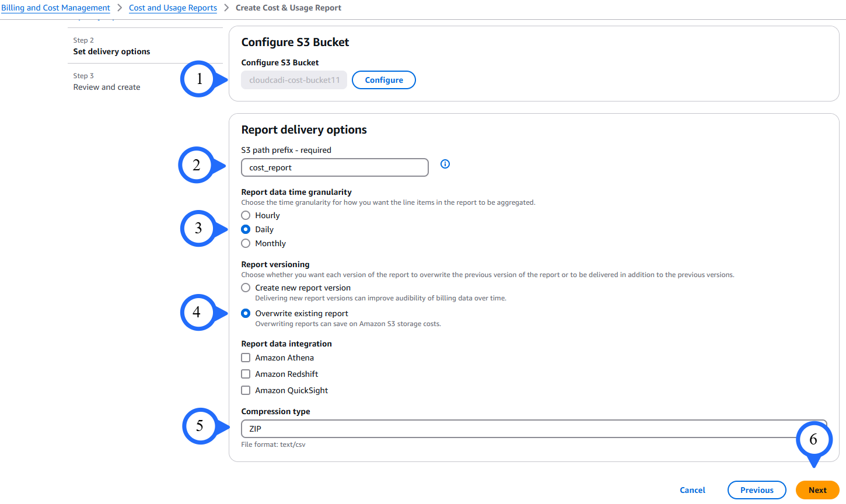Open the Compression type dropdown
The height and width of the screenshot is (504, 846).
(x=533, y=429)
